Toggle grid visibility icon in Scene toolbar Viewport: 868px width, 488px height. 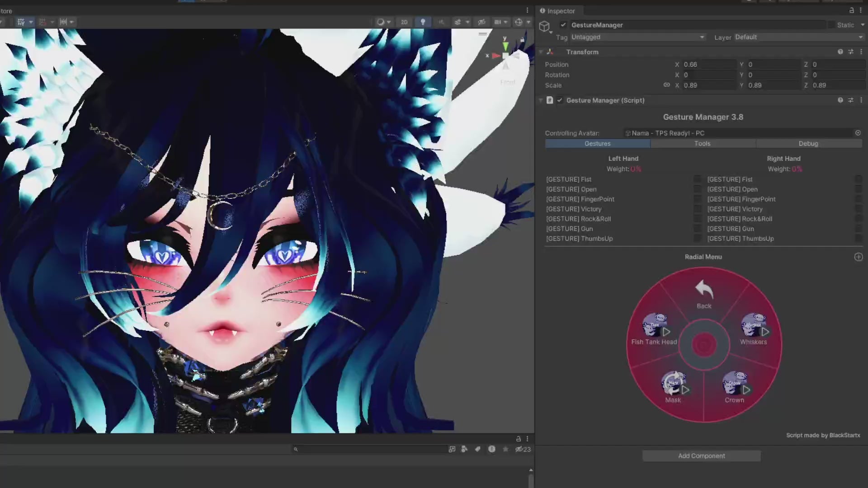21,22
